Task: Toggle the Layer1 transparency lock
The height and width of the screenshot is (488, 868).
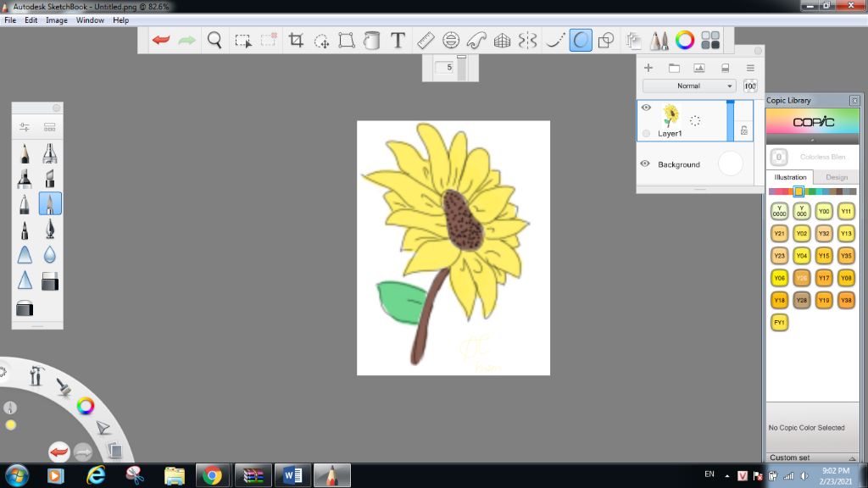Action: pyautogui.click(x=744, y=130)
